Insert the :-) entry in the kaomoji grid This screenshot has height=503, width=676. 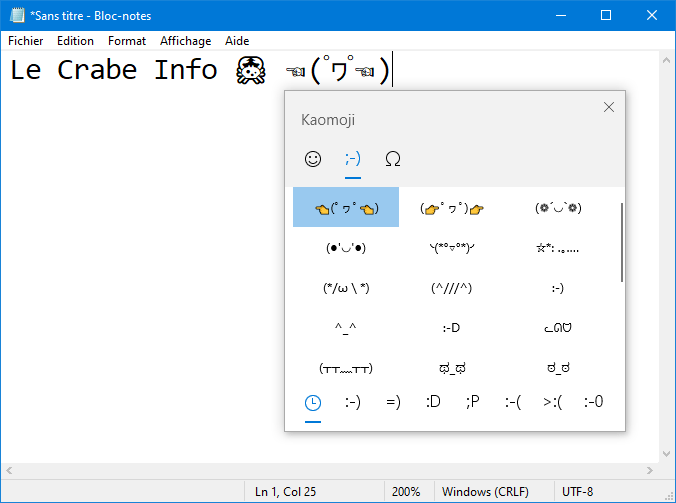point(558,287)
